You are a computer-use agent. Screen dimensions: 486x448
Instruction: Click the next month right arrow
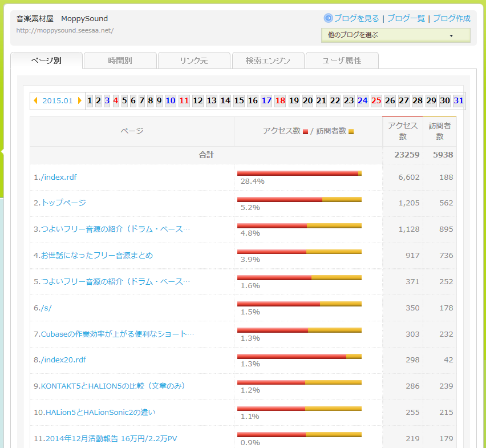(80, 100)
